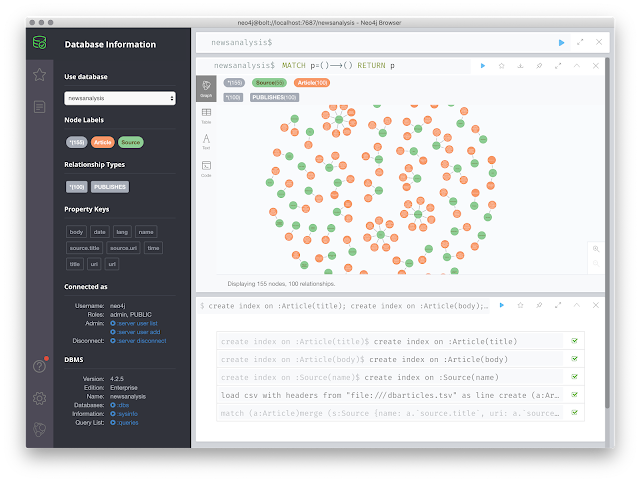Screen dimensions: 640x482
Task: Collapse the create index frame
Action: (577, 305)
